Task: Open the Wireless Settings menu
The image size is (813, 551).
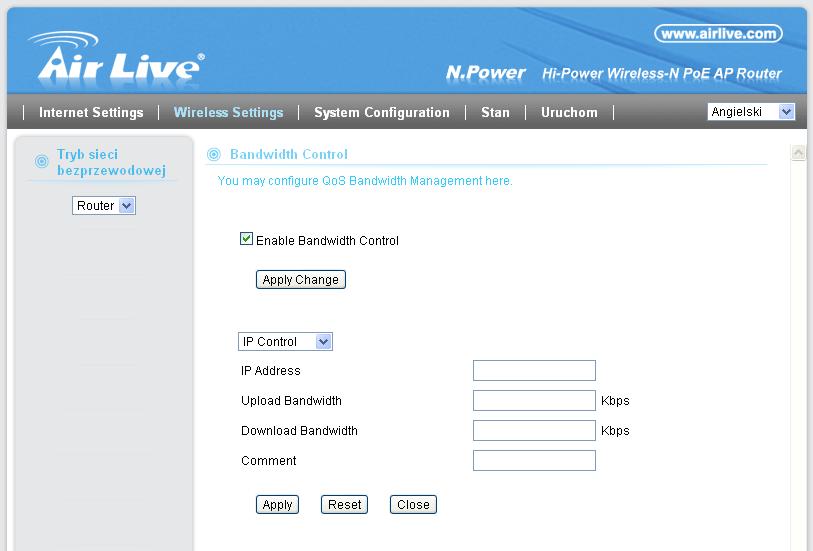Action: [229, 112]
